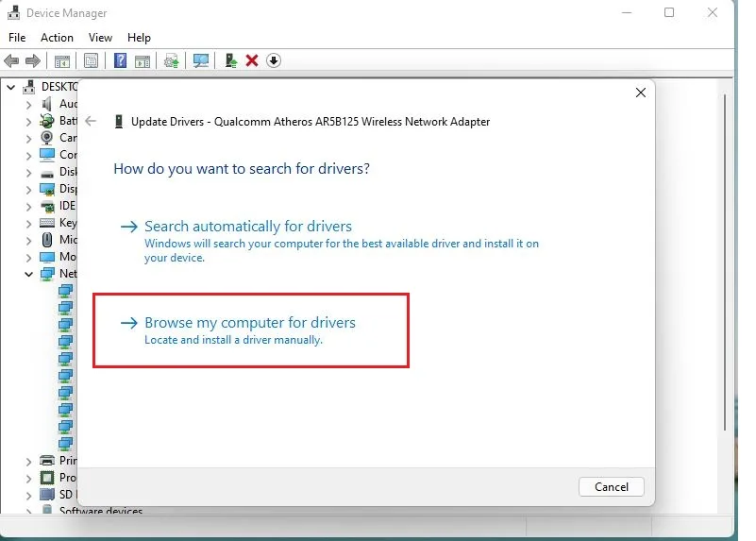Open the Action menu
The width and height of the screenshot is (756, 541).
57,38
